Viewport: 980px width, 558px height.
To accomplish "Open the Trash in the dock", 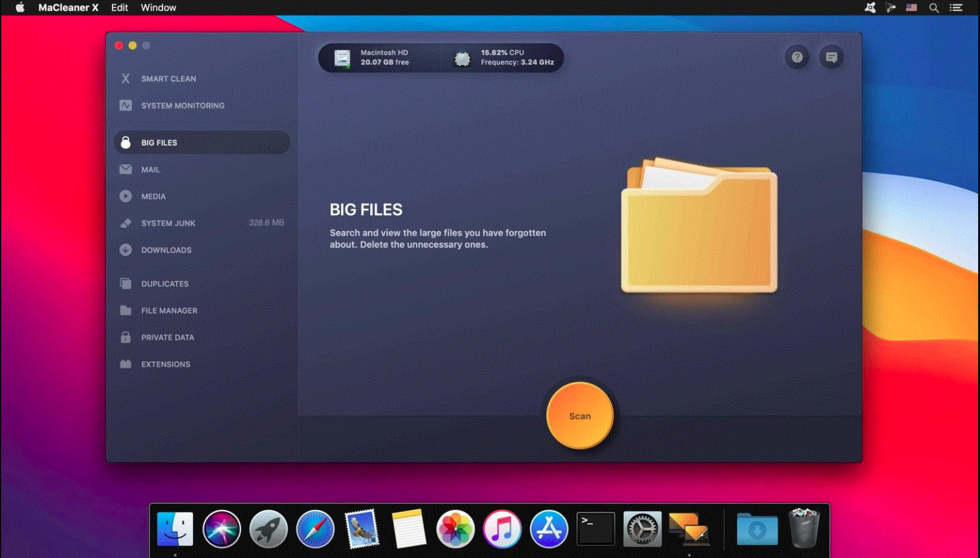I will pyautogui.click(x=804, y=529).
